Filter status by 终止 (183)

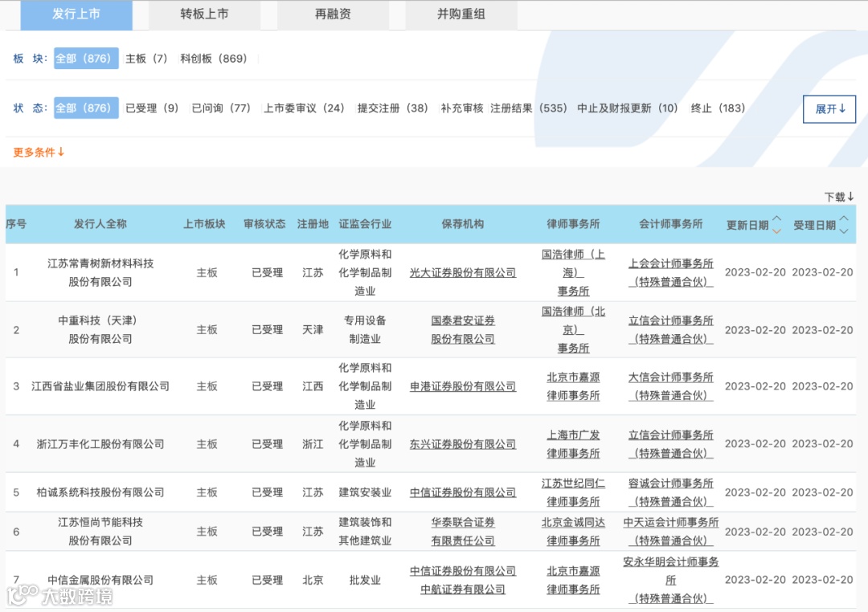pyautogui.click(x=718, y=108)
